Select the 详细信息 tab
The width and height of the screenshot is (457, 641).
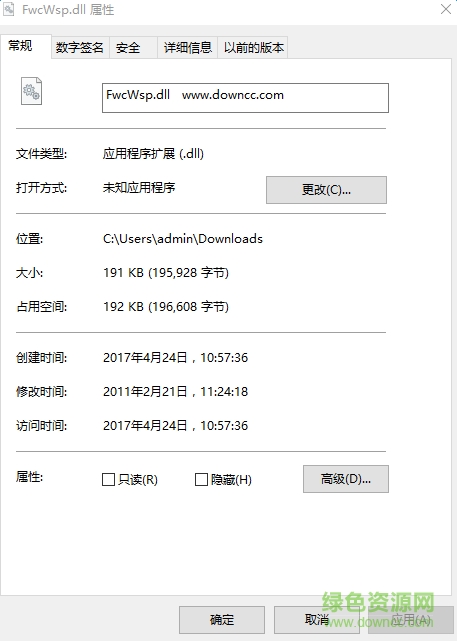[188, 47]
